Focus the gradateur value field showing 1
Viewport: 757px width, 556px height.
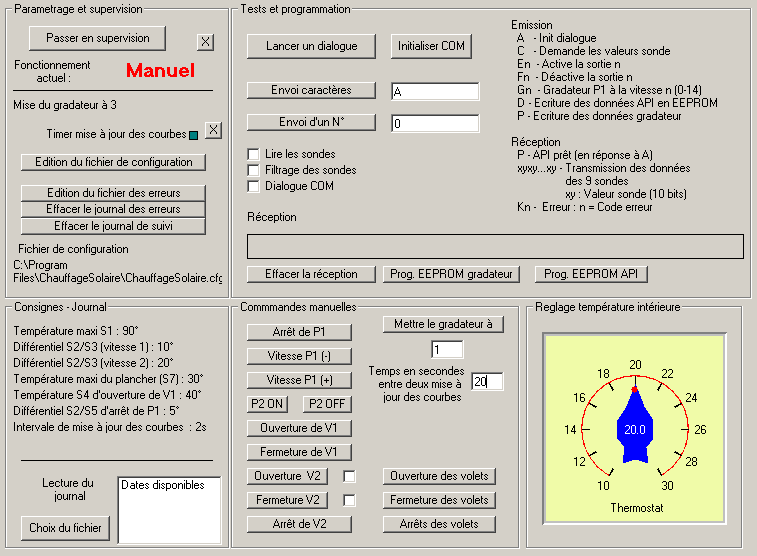point(447,349)
